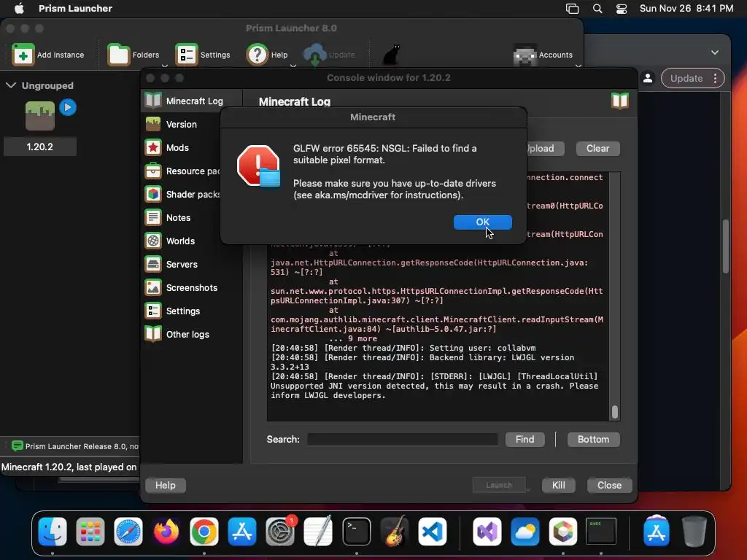The width and height of the screenshot is (747, 560).
Task: Click the date and time in menu bar
Action: click(686, 8)
